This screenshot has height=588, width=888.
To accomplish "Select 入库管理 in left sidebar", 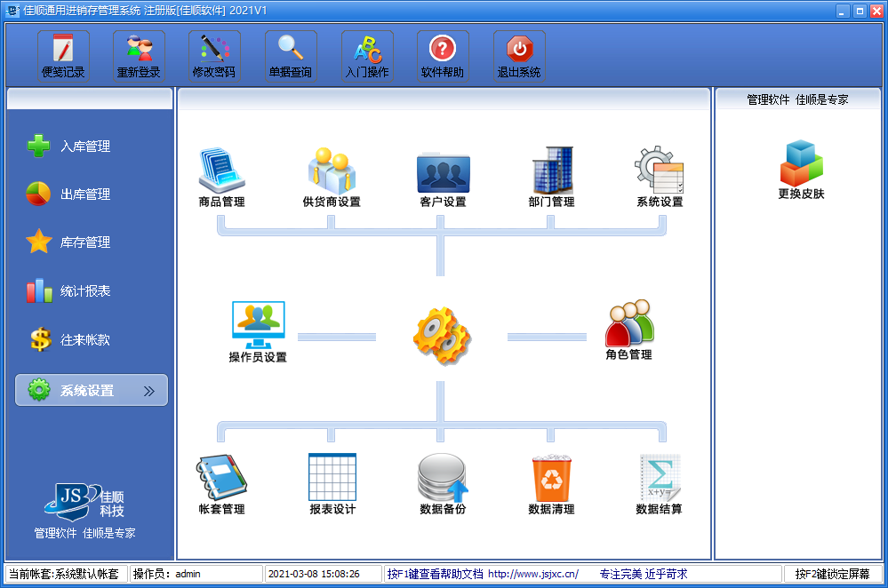I will coord(68,146).
